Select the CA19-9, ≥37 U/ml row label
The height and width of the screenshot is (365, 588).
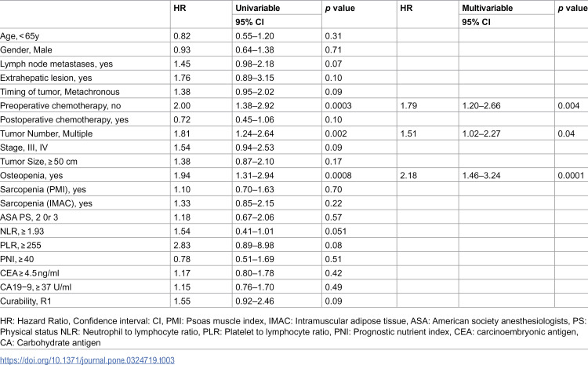[x=35, y=287]
